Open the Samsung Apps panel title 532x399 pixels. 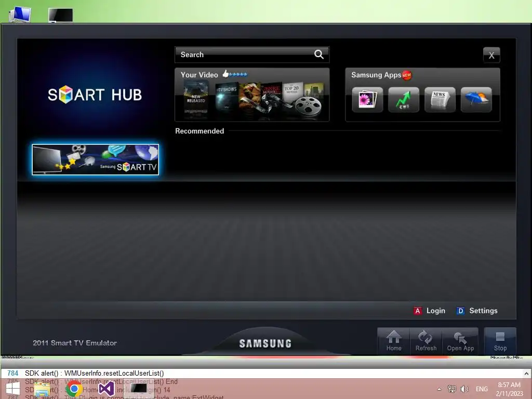(x=376, y=75)
